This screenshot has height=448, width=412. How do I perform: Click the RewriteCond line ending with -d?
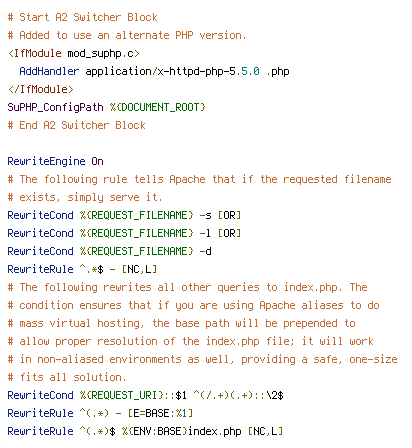click(x=109, y=251)
